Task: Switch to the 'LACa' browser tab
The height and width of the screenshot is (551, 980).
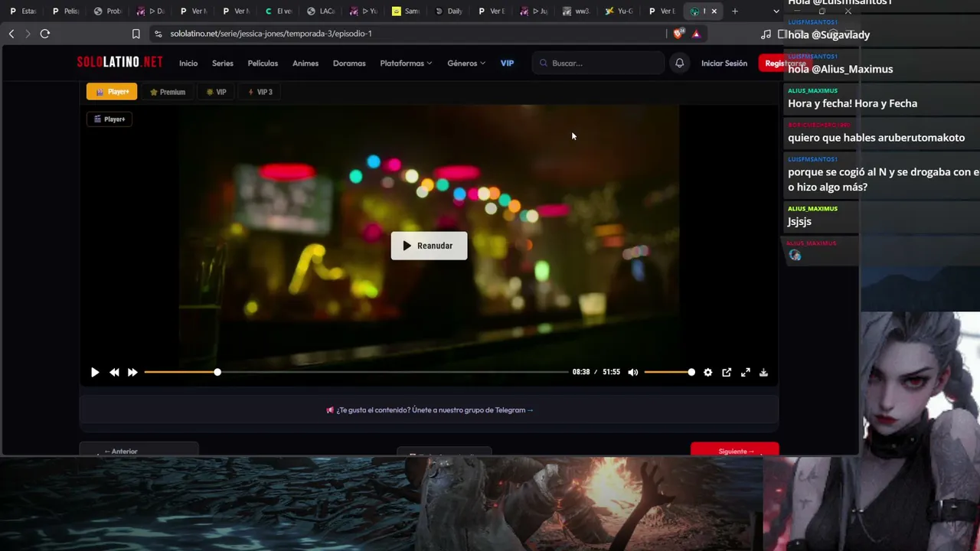Action: [x=321, y=11]
